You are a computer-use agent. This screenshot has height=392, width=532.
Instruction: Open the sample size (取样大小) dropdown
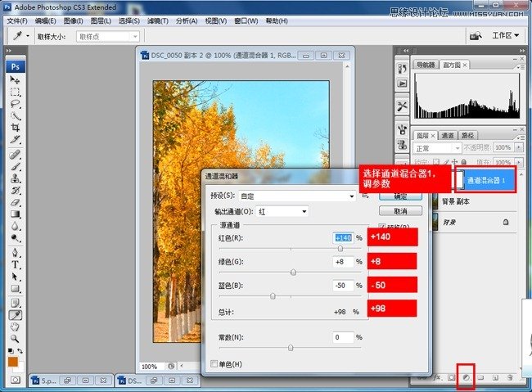(108, 36)
